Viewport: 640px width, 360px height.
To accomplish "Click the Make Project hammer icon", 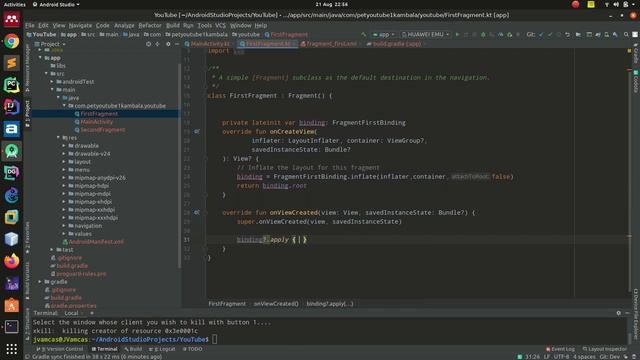I will click(x=364, y=35).
